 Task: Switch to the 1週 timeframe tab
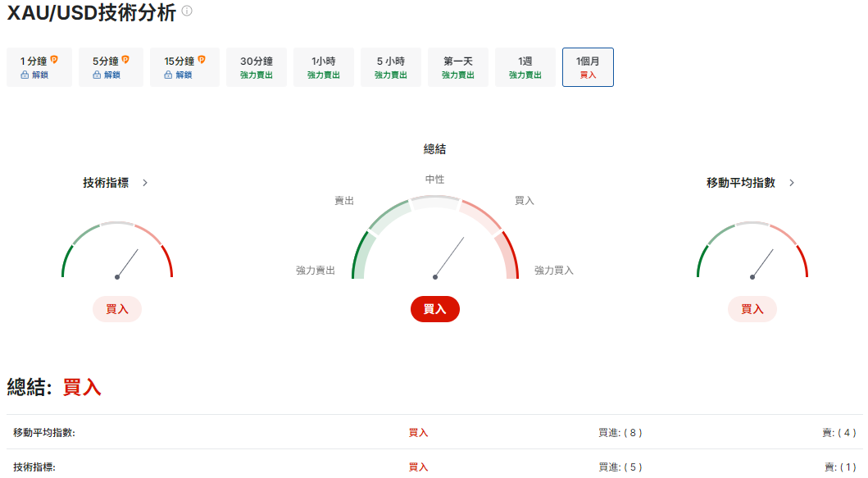[525, 67]
